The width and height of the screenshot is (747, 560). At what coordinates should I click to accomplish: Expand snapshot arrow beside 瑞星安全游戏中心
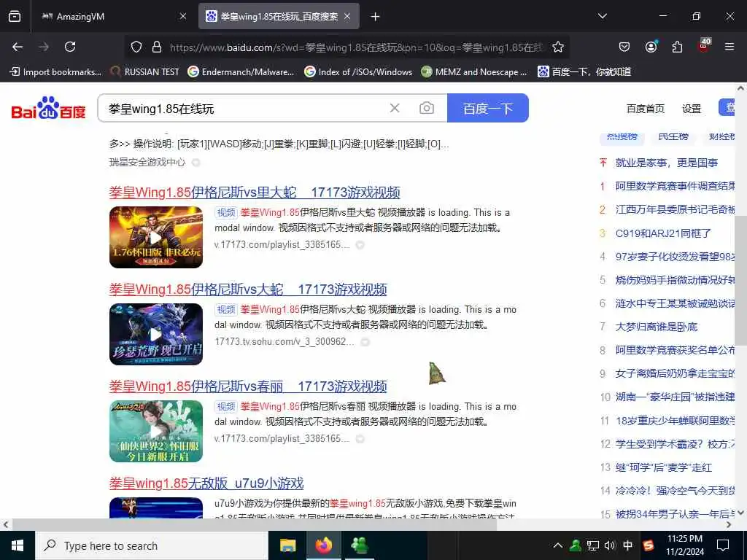[x=196, y=163]
